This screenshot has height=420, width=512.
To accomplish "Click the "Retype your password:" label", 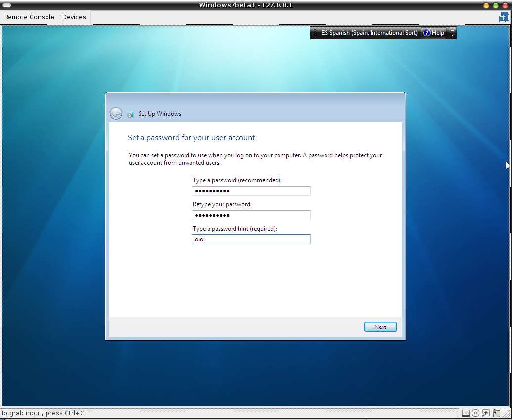I will tap(223, 204).
